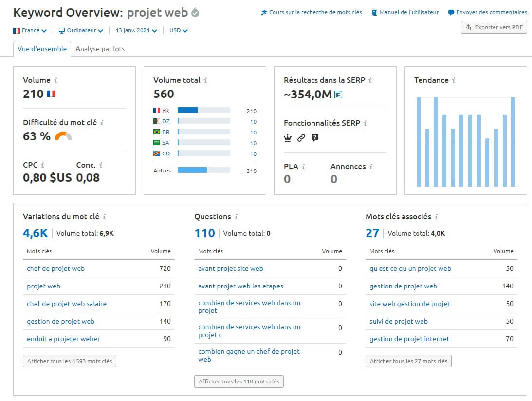Click the link SERP feature icon
Image resolution: width=532 pixels, height=401 pixels.
pos(301,138)
